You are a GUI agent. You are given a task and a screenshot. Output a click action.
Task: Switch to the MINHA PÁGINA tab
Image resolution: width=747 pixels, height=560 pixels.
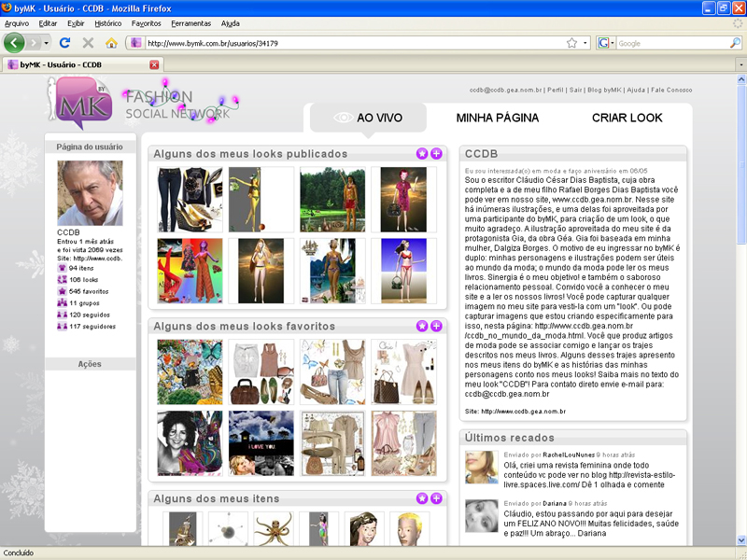click(497, 118)
